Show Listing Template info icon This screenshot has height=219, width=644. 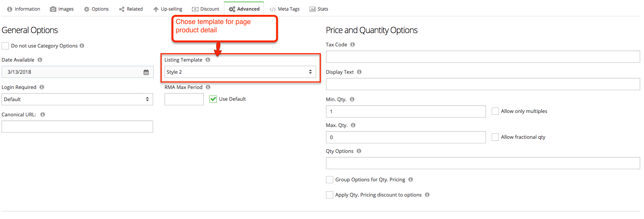[208, 60]
